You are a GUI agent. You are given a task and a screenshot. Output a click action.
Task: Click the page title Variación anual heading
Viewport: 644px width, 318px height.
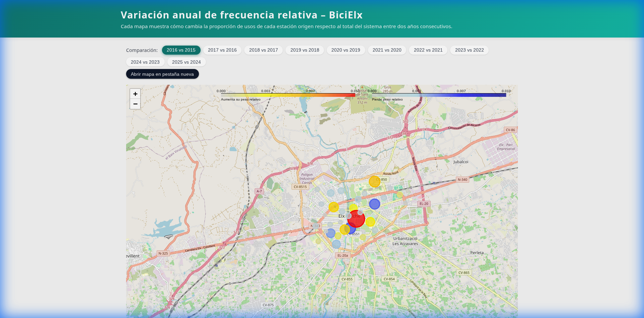(241, 15)
